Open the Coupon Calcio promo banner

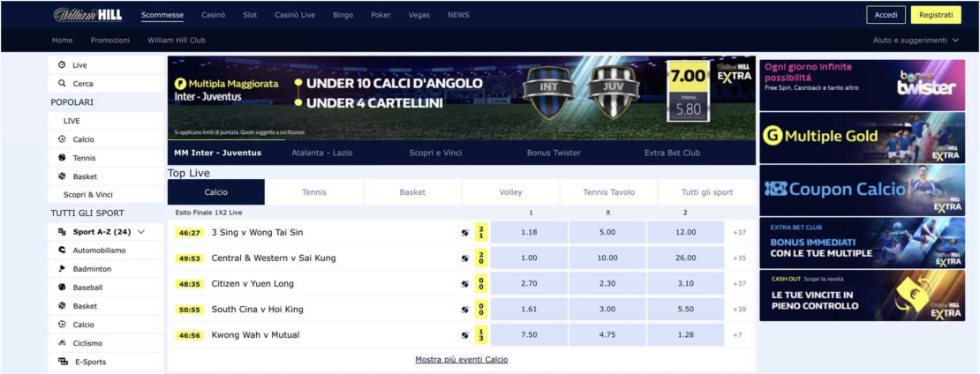(x=861, y=189)
